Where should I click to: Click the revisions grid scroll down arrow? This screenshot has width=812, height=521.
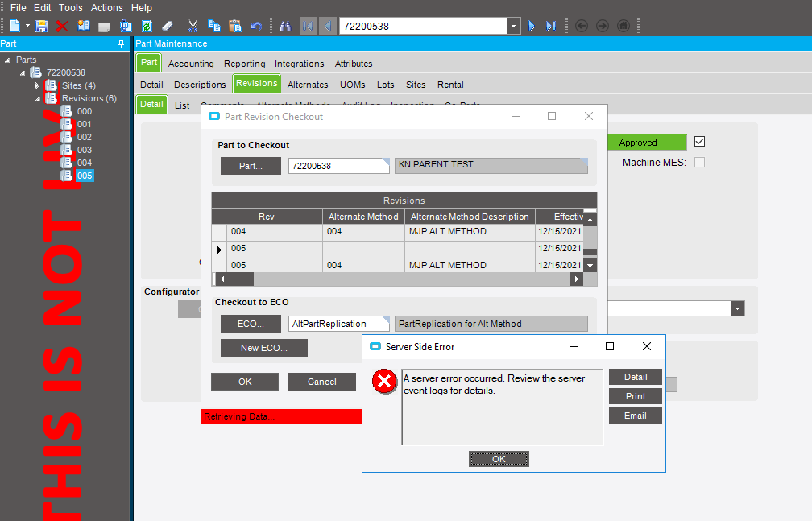[x=590, y=266]
